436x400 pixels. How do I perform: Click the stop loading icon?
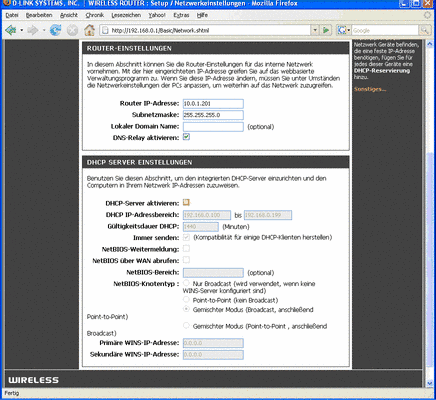pos(72,30)
